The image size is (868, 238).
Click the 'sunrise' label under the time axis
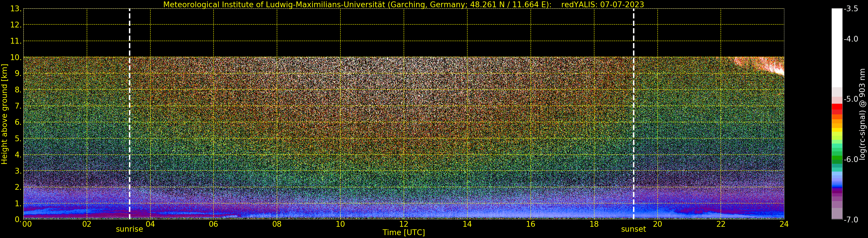(x=129, y=229)
